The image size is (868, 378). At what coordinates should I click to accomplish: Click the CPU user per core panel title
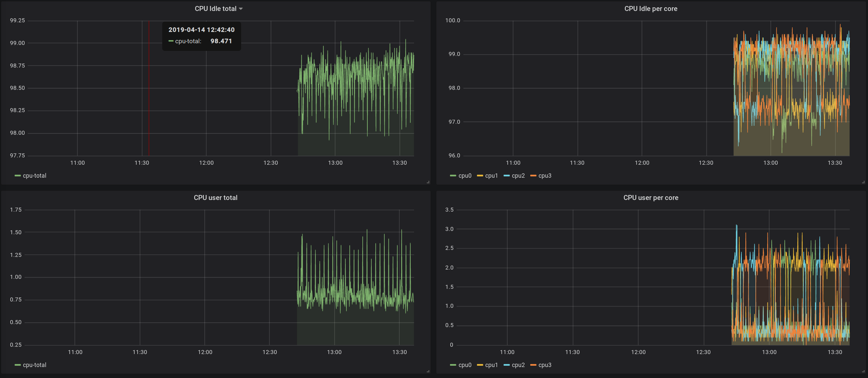coord(650,198)
